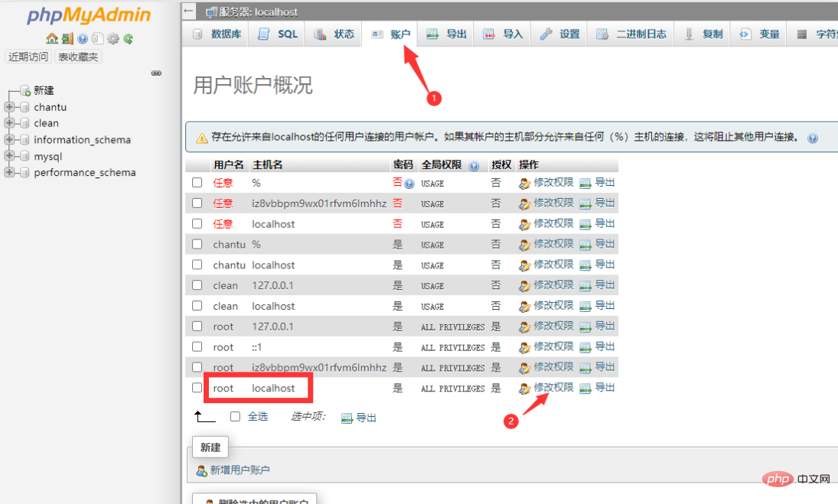Image resolution: width=838 pixels, height=504 pixels.
Task: Open the 变量 tab
Action: 759,34
